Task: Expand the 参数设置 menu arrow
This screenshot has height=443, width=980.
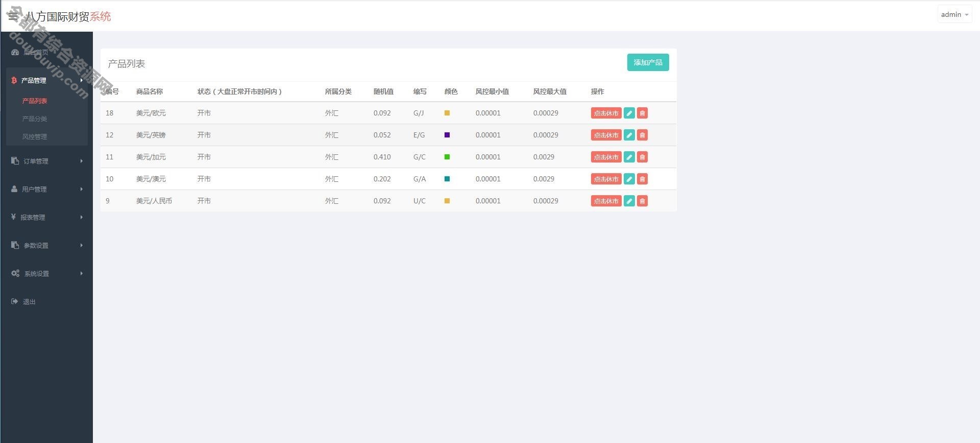Action: (x=81, y=245)
